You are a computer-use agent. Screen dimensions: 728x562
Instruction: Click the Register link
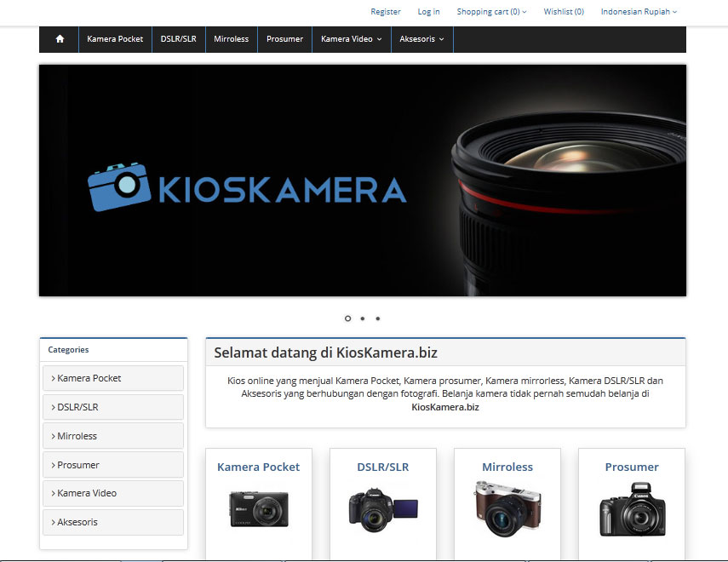pos(386,12)
